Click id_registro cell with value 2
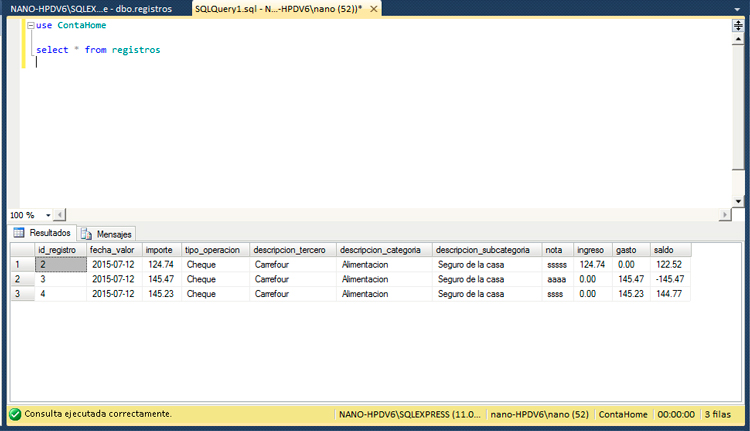Viewport: 750px width, 431px height. 61,265
